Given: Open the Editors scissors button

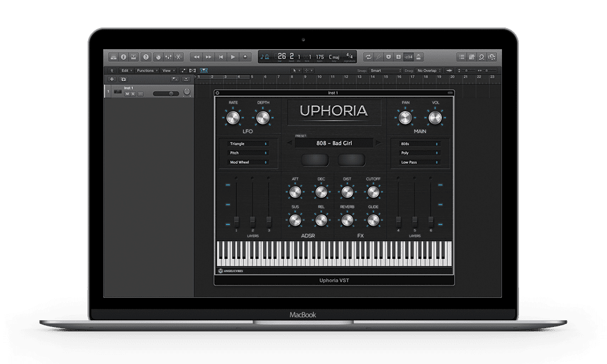Looking at the screenshot, I should [178, 57].
